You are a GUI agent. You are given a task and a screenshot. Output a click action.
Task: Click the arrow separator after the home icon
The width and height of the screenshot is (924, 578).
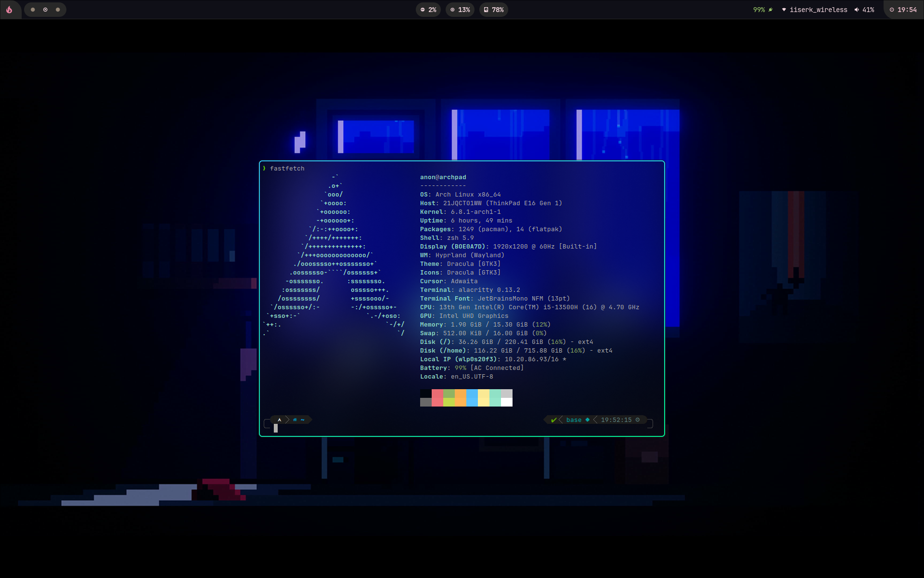pos(287,420)
